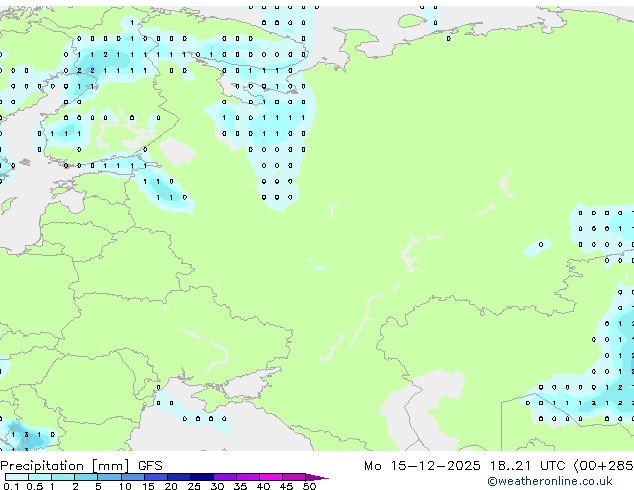Click the 2–5 mm legend color swatch
The height and width of the screenshot is (490, 634).
point(86,477)
